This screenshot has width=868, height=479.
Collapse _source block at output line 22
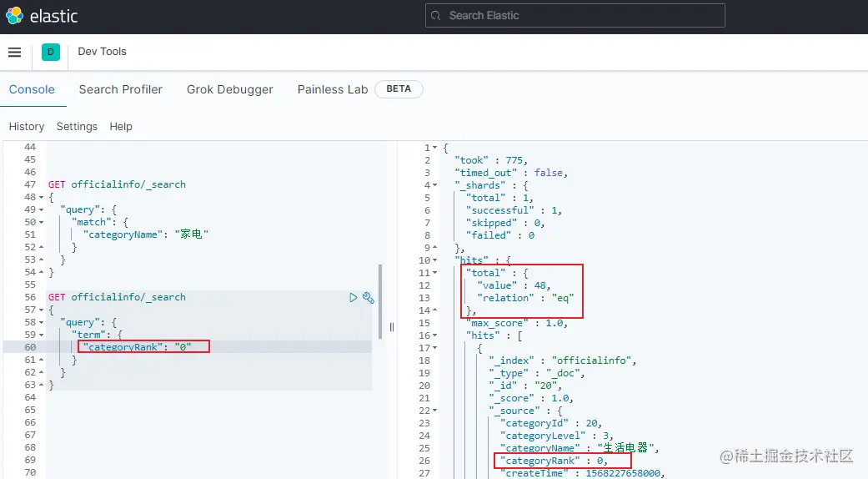point(435,411)
